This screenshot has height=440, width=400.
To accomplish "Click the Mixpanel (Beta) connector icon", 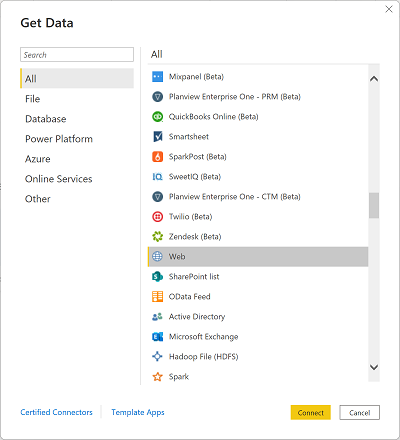I will click(157, 77).
